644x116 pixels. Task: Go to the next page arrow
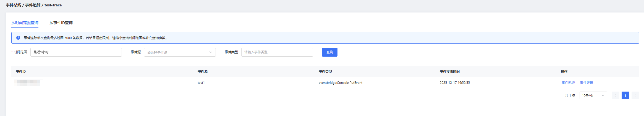point(635,95)
